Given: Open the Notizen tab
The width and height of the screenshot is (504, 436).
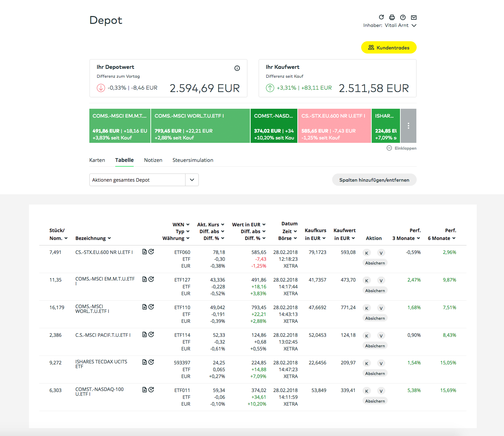Looking at the screenshot, I should [x=153, y=160].
